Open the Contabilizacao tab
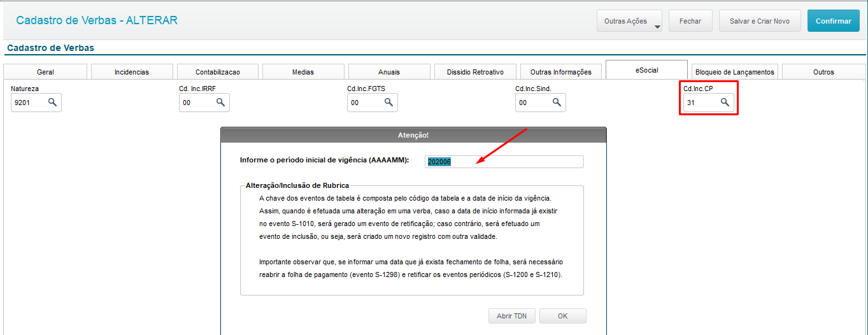Image resolution: width=868 pixels, height=335 pixels. (218, 72)
